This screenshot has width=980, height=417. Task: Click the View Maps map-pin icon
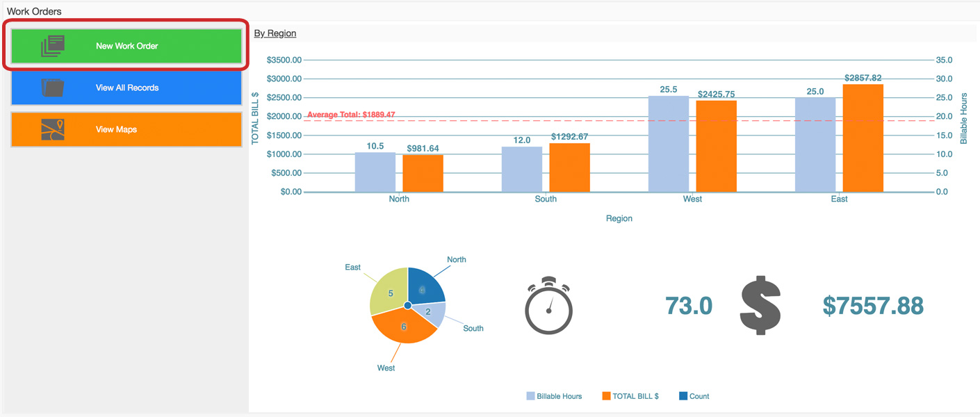[53, 130]
